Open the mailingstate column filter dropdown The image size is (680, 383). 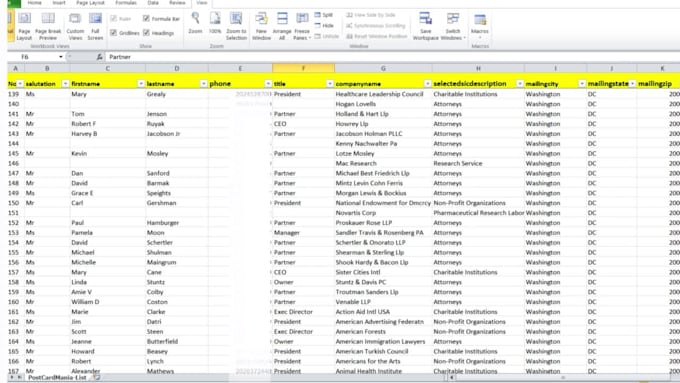[632, 83]
